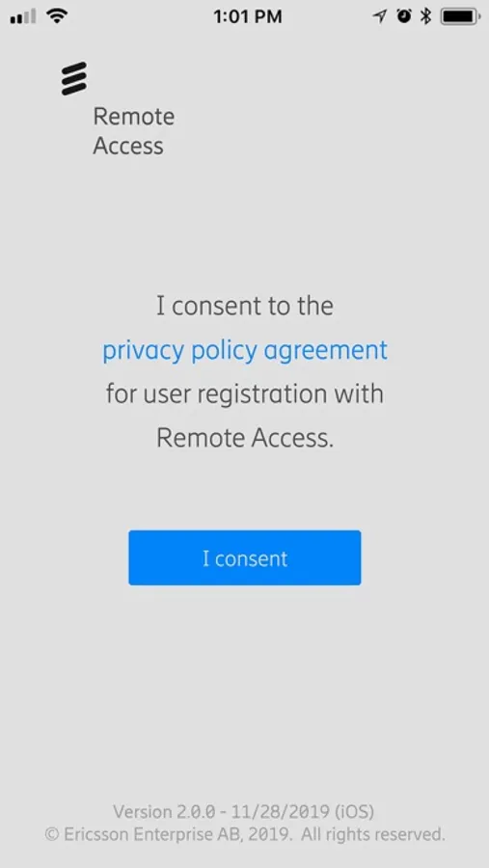This screenshot has height=868, width=489.
Task: Tap the Bluetooth status icon
Action: 425,16
